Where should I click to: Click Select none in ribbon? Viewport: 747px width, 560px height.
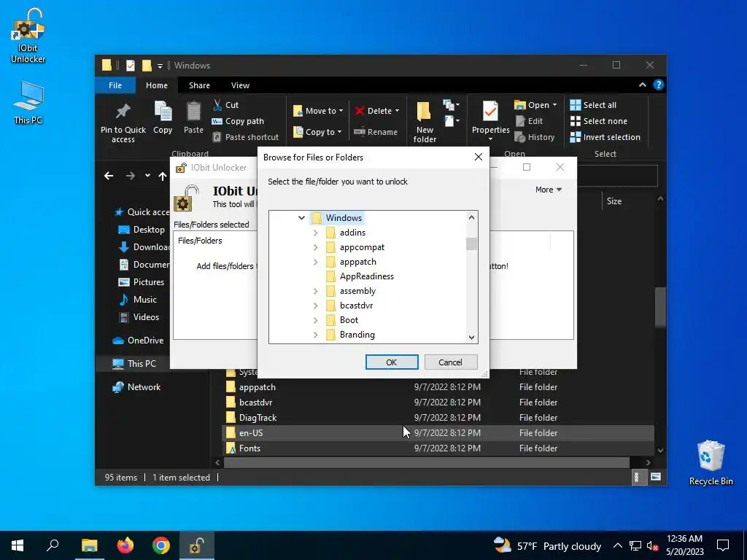tap(599, 121)
